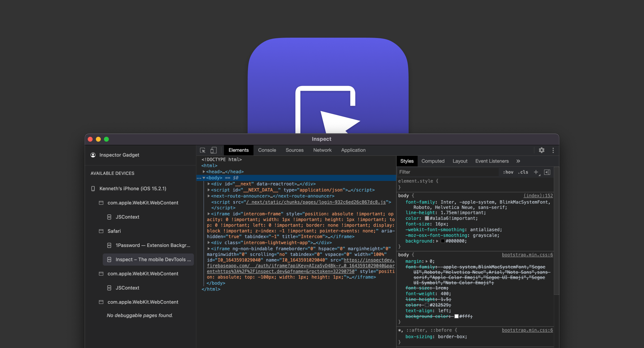Open the (index):152 stylesheet link
The image size is (644, 348).
(x=538, y=196)
